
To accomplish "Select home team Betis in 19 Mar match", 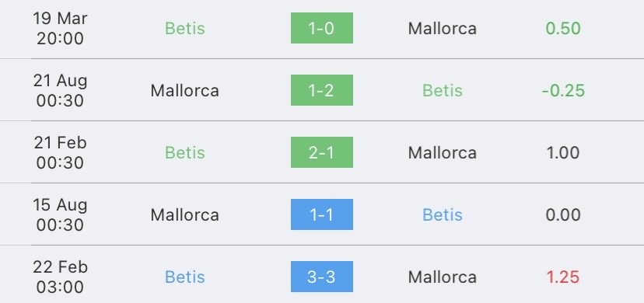I will click(185, 28).
